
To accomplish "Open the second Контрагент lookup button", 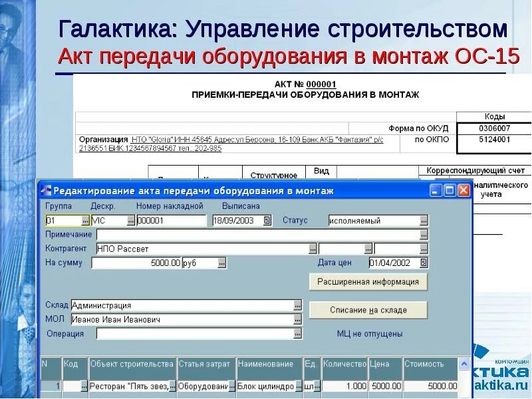I will tap(368, 249).
